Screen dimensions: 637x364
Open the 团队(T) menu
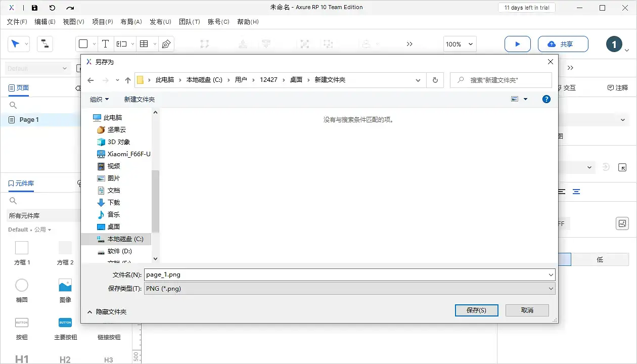(x=190, y=22)
